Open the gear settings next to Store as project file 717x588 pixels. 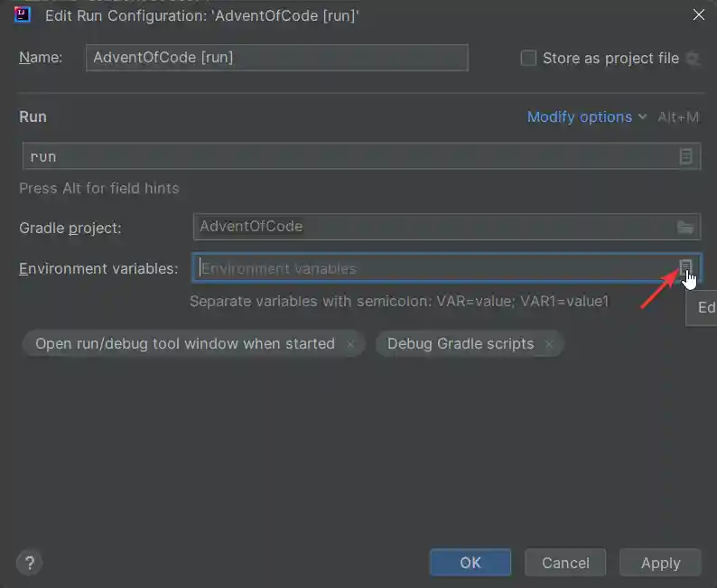[x=693, y=59]
